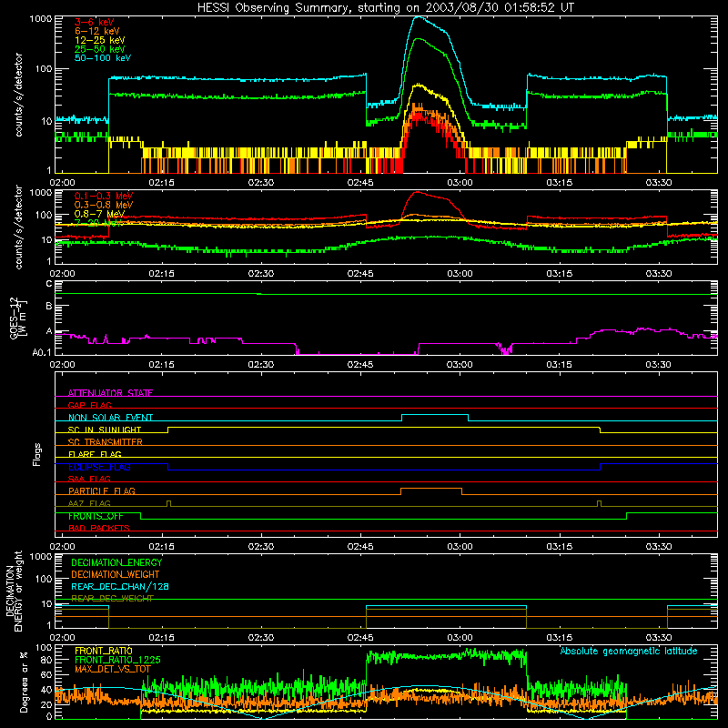Screen dimensions: 728x728
Task: Click the 03:30 tick under the decimation plot
Action: [658, 638]
